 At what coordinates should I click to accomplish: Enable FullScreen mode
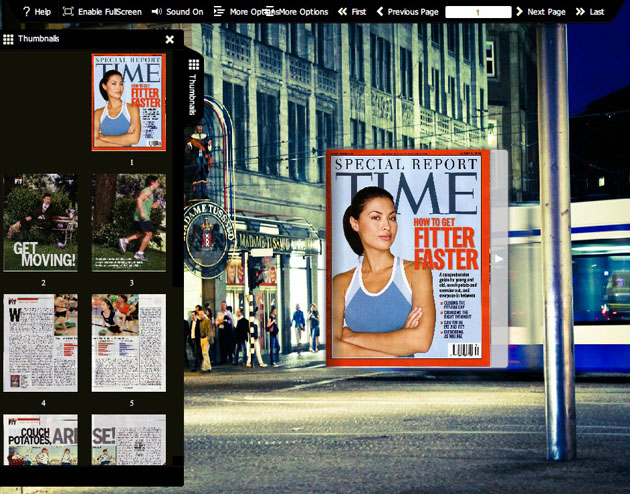click(x=102, y=12)
